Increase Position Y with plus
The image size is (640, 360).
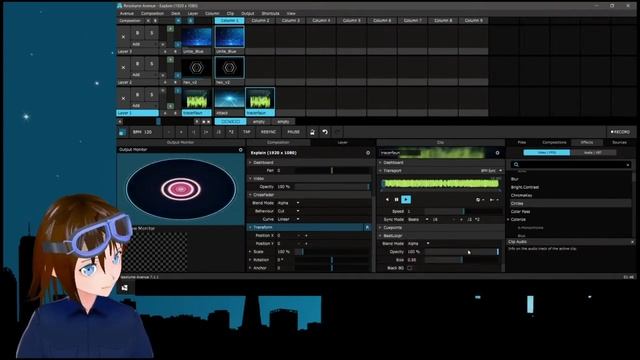306,244
